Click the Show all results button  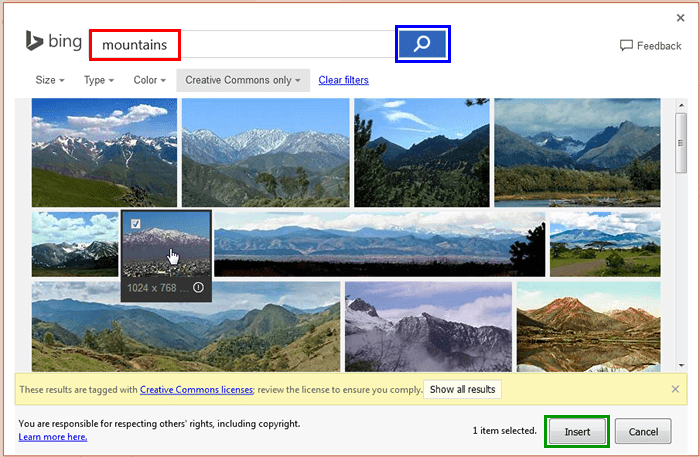(462, 389)
